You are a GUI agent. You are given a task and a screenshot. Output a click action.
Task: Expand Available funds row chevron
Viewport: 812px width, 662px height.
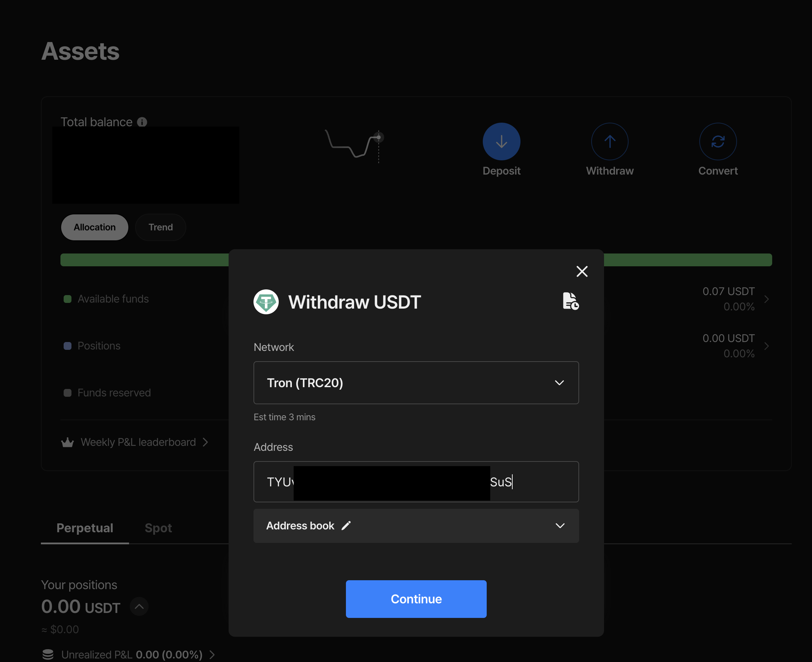click(766, 299)
